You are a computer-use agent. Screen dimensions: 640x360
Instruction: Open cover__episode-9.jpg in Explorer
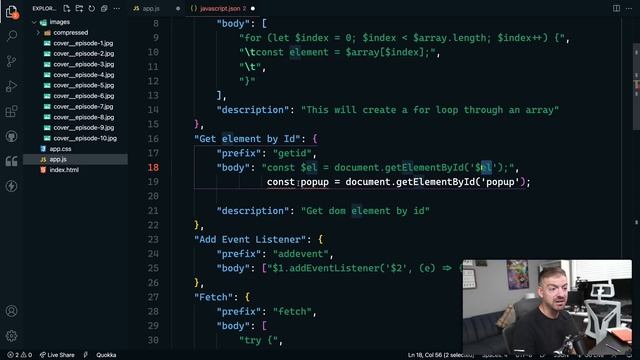83,128
